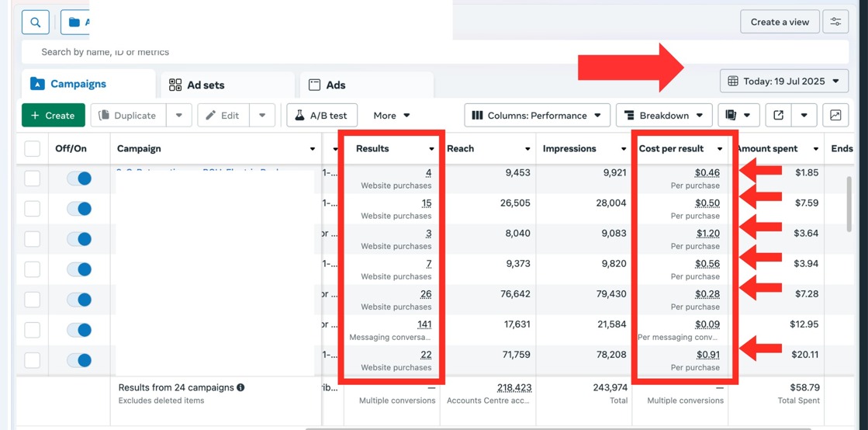Open the Today: 19 Jul 2025 date picker
Screen dimensions: 868x430
783,81
